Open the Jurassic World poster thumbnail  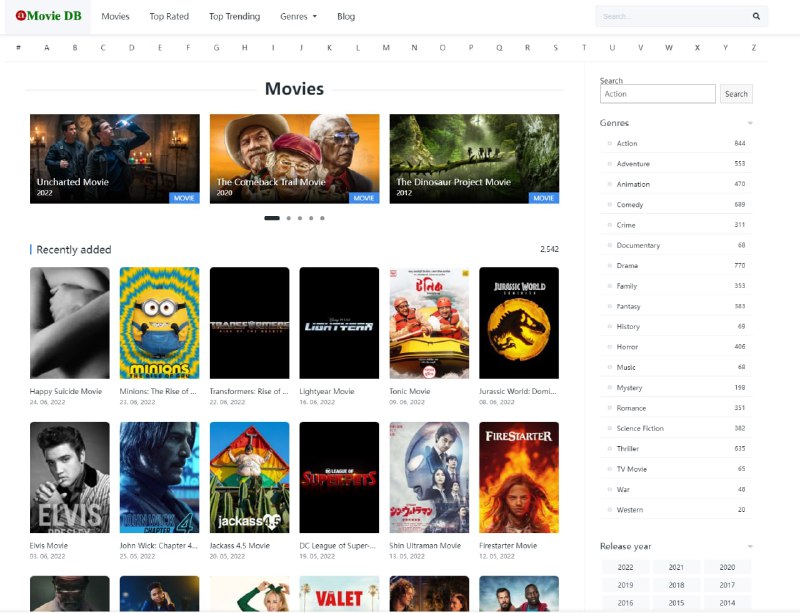click(519, 323)
